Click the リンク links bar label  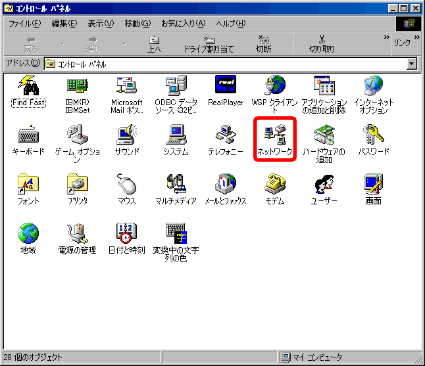pyautogui.click(x=402, y=43)
